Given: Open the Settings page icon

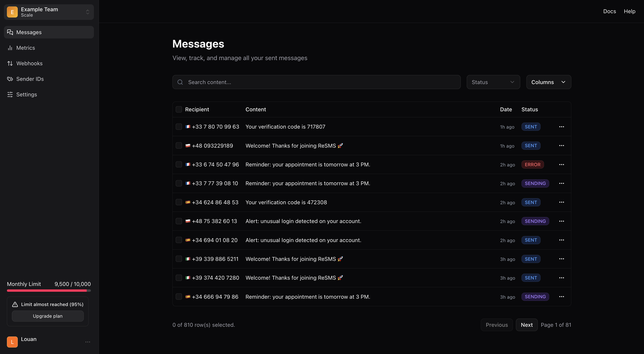Looking at the screenshot, I should pos(10,94).
